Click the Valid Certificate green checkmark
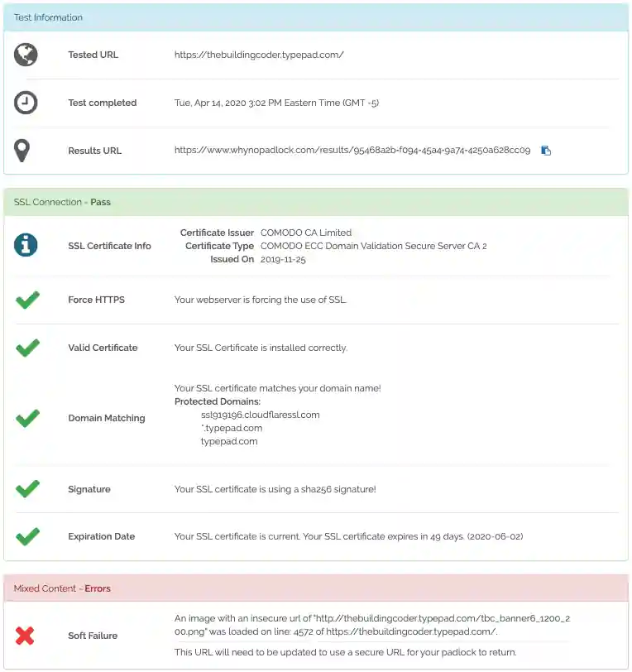 [27, 348]
